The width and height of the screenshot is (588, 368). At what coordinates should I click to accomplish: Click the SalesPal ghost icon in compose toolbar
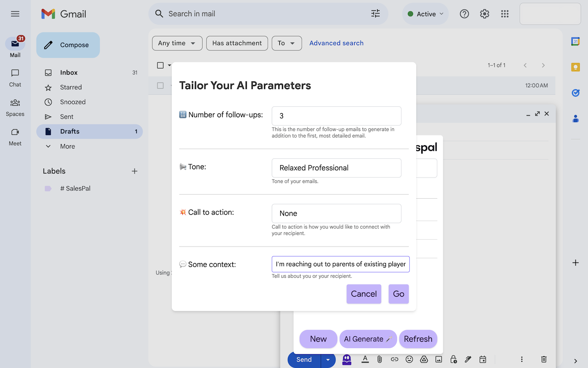(x=347, y=360)
